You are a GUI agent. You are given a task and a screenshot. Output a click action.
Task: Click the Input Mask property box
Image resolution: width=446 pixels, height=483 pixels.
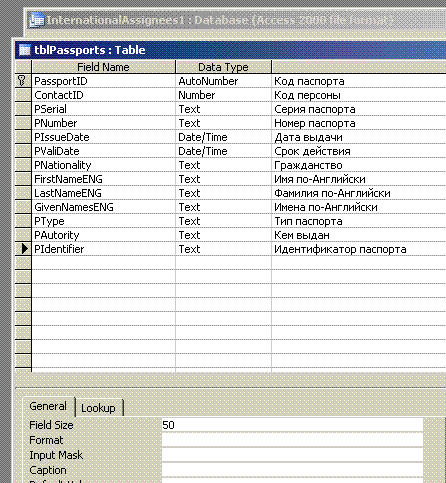coord(292,455)
